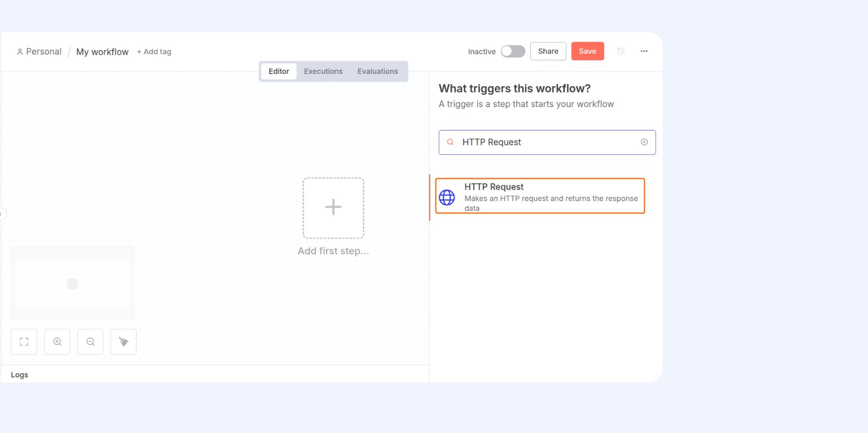Click the Add tag link

pyautogui.click(x=154, y=52)
